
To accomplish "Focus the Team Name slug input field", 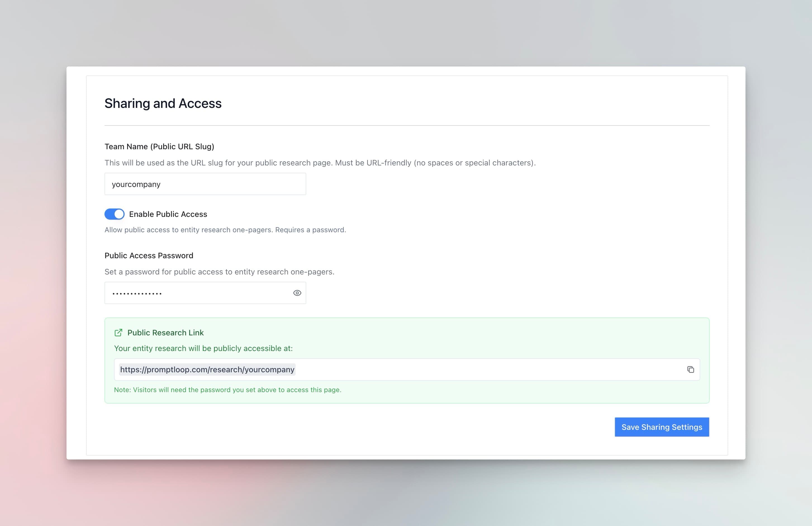I will click(x=205, y=184).
